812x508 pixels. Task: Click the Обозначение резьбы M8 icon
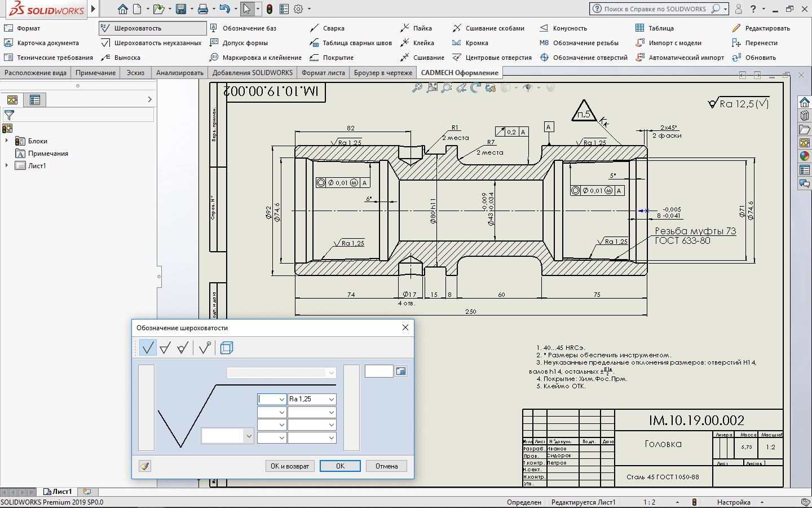544,43
